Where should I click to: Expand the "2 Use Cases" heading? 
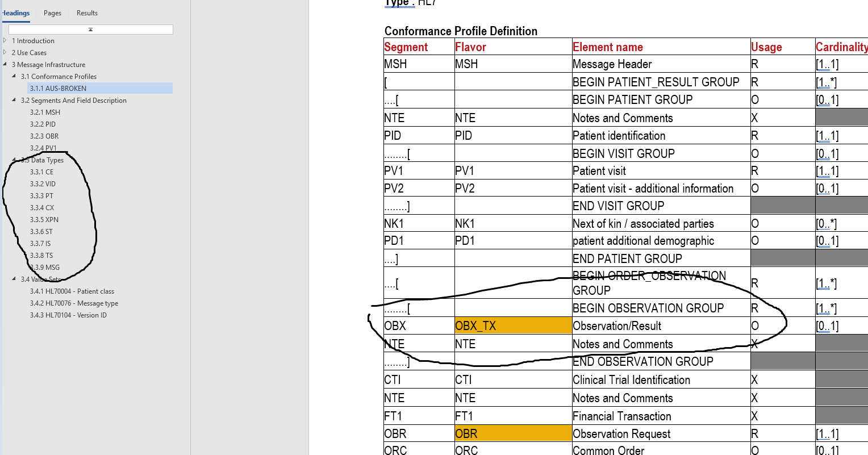tap(5, 52)
